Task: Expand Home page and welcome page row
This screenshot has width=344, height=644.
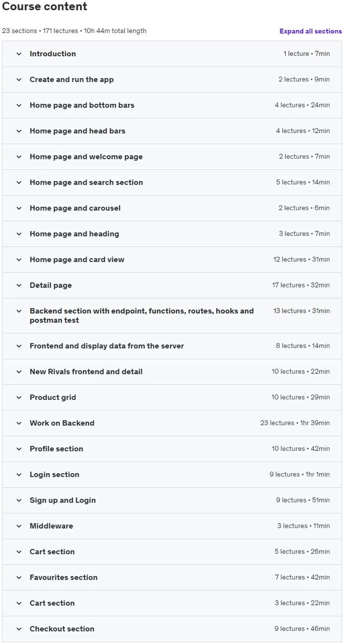Action: click(172, 157)
